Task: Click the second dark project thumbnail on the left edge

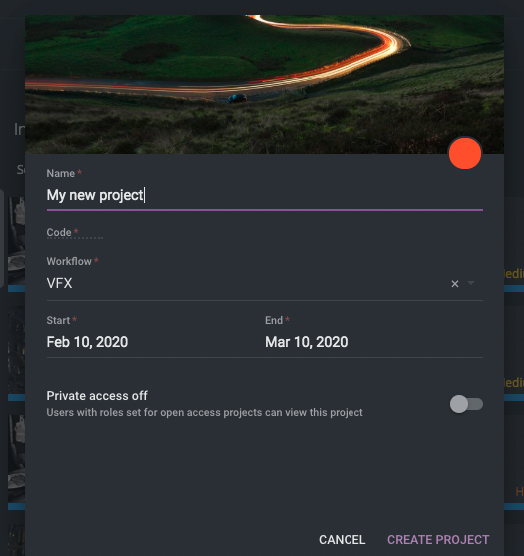Action: pyautogui.click(x=16, y=350)
